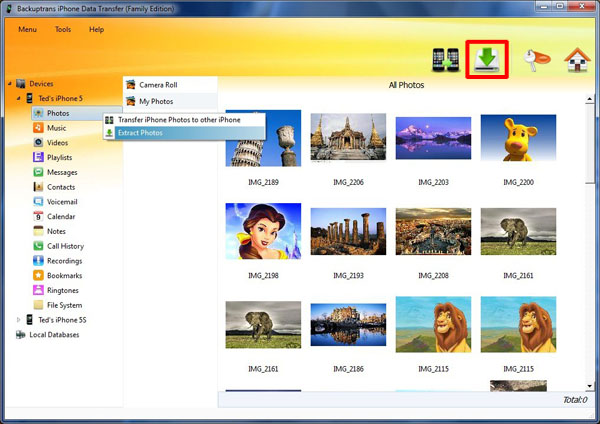Collapse the Devices tree node
This screenshot has width=600, height=424.
[x=10, y=83]
